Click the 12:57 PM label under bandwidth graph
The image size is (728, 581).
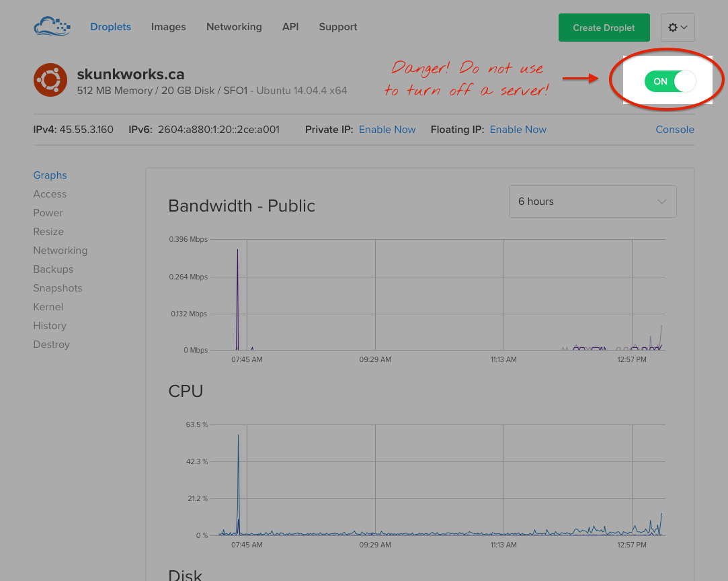(631, 359)
